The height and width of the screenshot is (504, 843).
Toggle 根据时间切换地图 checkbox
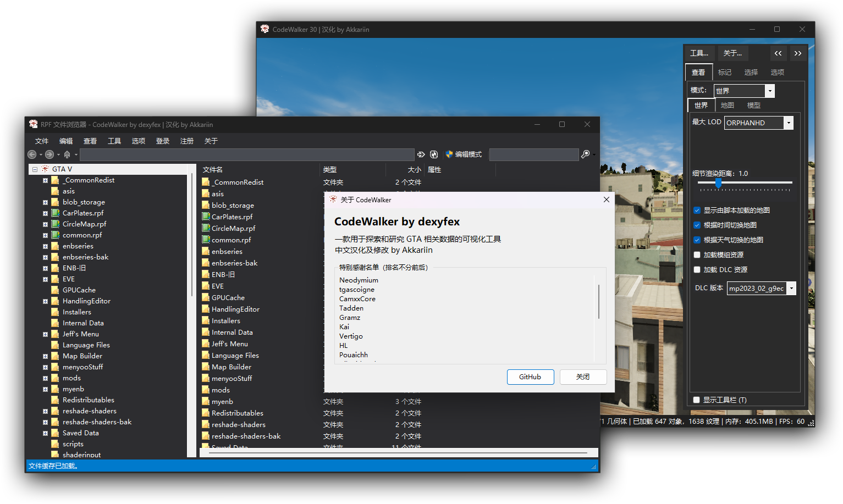coord(697,225)
